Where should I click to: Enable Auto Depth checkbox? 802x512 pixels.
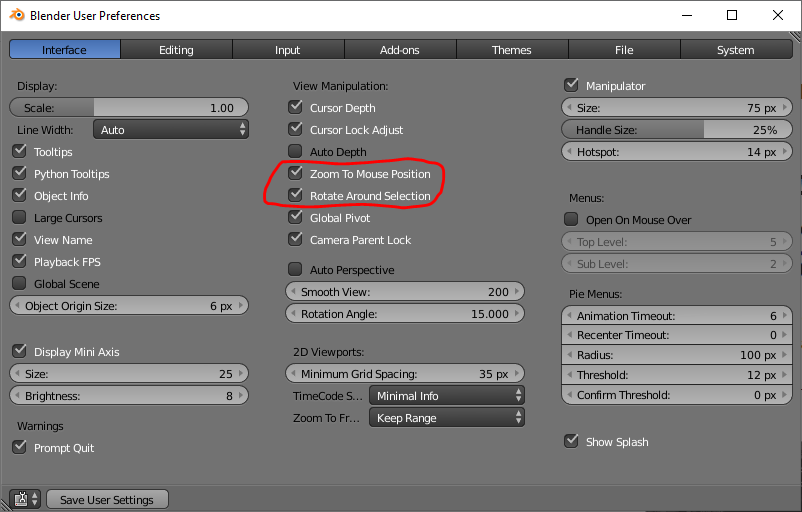(x=295, y=151)
